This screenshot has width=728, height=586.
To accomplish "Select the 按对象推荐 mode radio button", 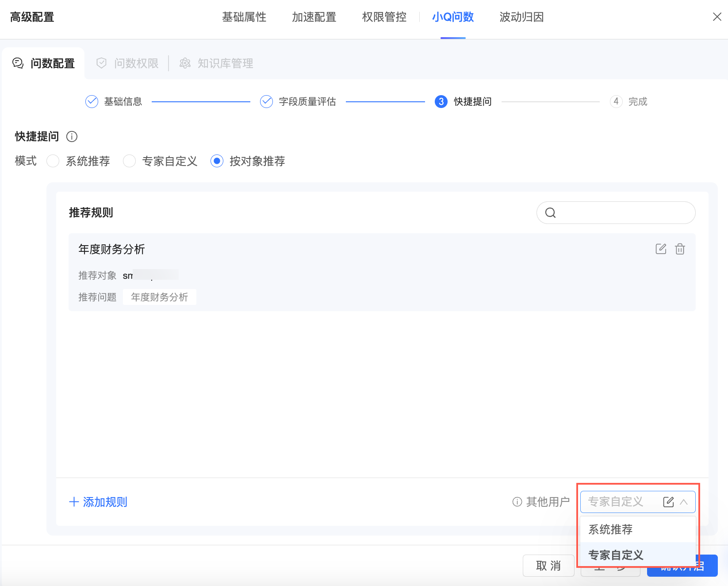I will [217, 161].
